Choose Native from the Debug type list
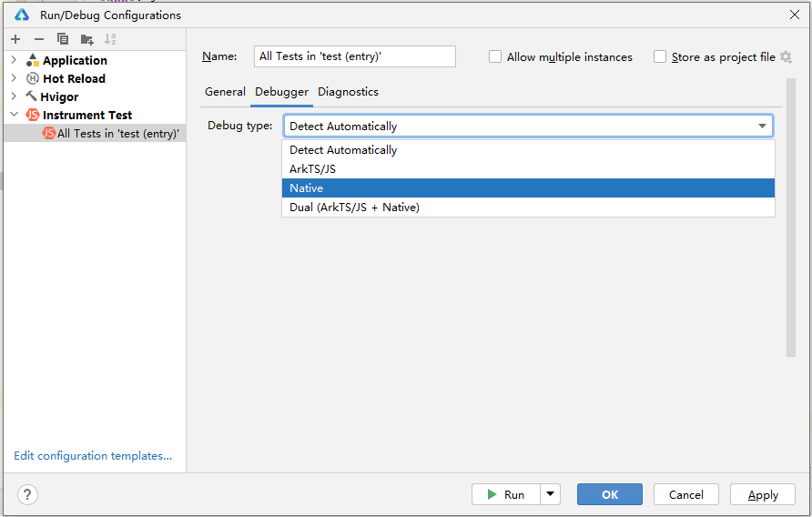 click(x=528, y=188)
